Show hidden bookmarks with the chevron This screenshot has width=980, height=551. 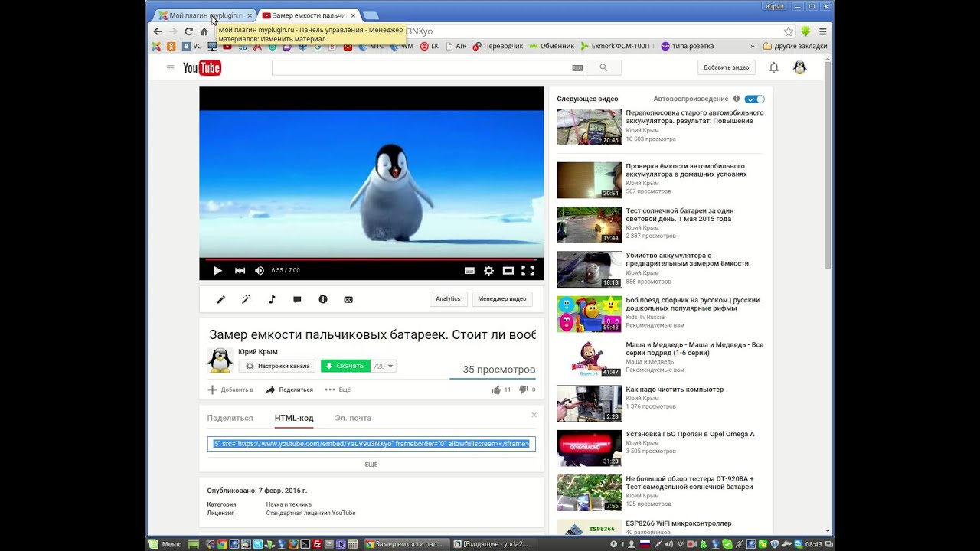click(753, 46)
